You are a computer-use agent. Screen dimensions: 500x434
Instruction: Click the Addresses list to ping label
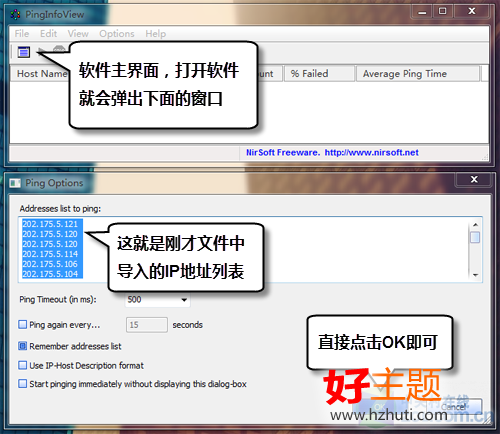[60, 209]
